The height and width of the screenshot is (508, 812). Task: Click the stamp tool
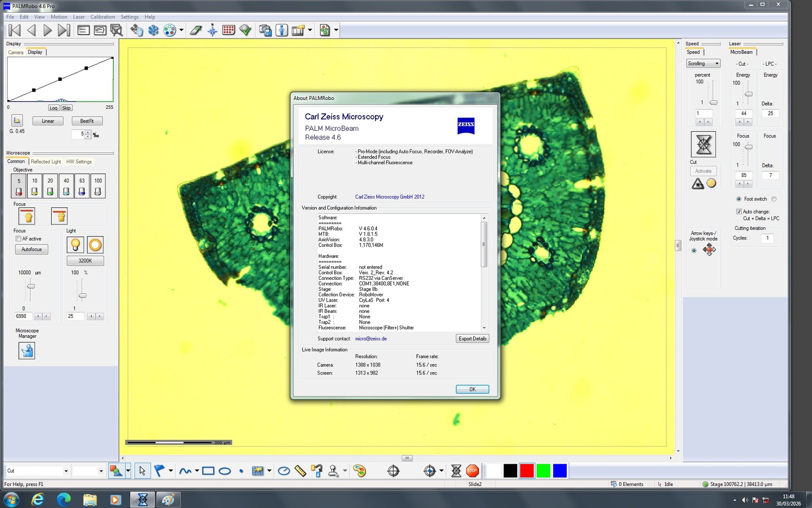pyautogui.click(x=333, y=470)
